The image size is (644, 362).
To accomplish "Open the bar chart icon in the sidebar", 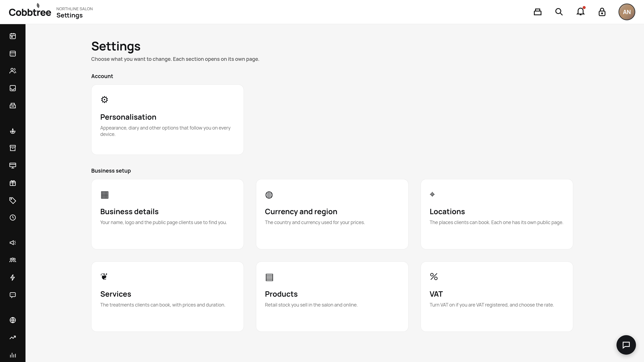I will (13, 355).
